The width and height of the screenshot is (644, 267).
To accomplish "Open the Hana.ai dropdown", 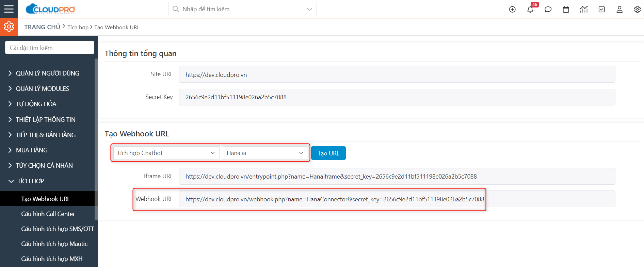I will [x=265, y=153].
